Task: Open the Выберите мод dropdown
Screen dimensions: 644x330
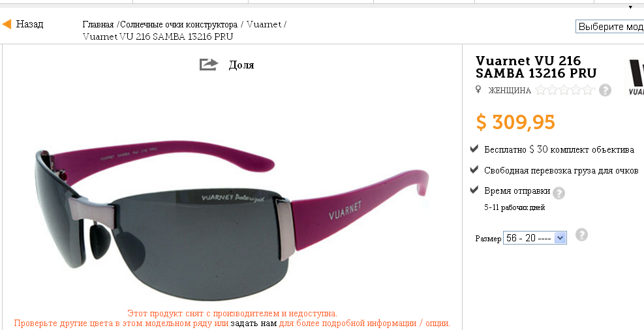Action: pyautogui.click(x=609, y=27)
